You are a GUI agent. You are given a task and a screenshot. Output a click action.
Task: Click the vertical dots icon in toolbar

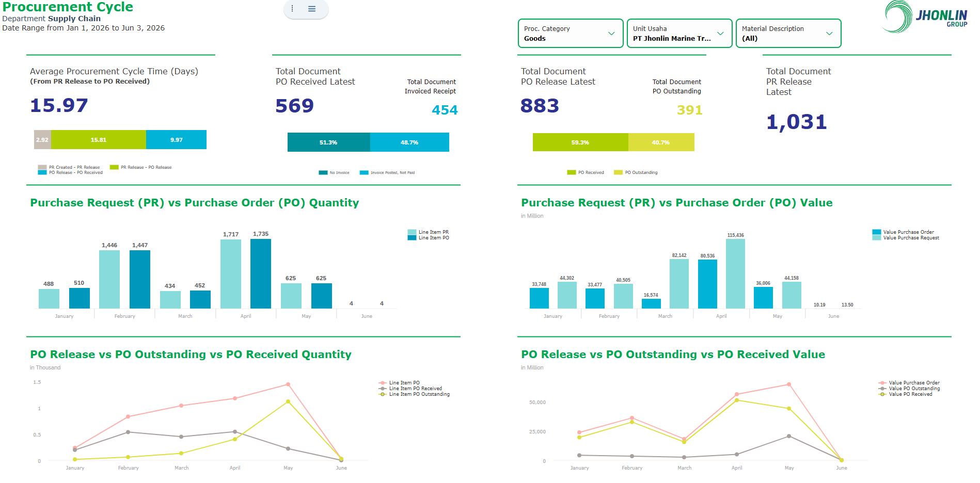click(x=292, y=8)
